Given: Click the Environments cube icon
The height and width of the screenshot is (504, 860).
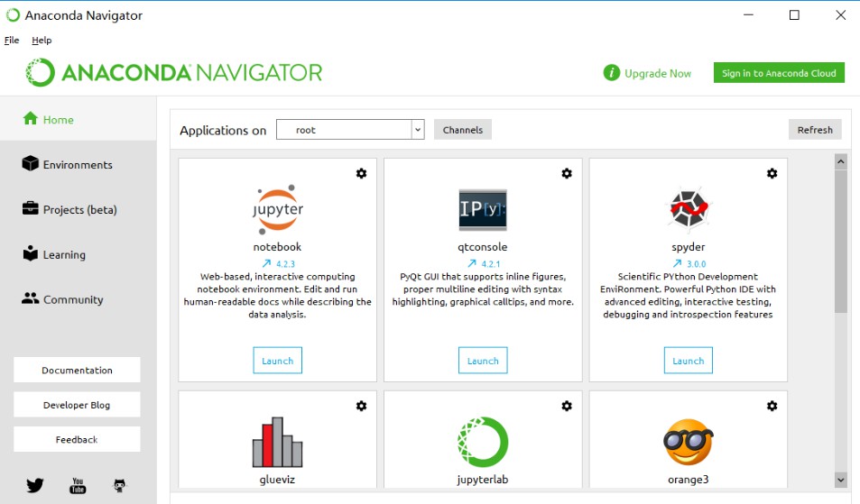Looking at the screenshot, I should coord(31,163).
